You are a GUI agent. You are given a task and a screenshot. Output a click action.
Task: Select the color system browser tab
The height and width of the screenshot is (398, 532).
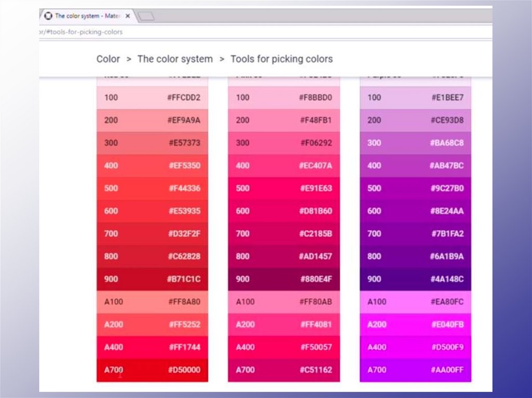click(x=87, y=16)
